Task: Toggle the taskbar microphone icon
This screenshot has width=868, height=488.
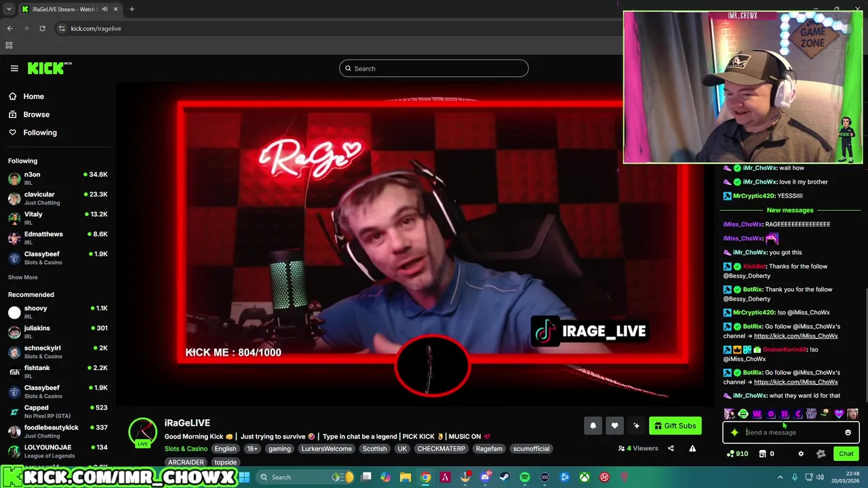Action: coord(795,477)
